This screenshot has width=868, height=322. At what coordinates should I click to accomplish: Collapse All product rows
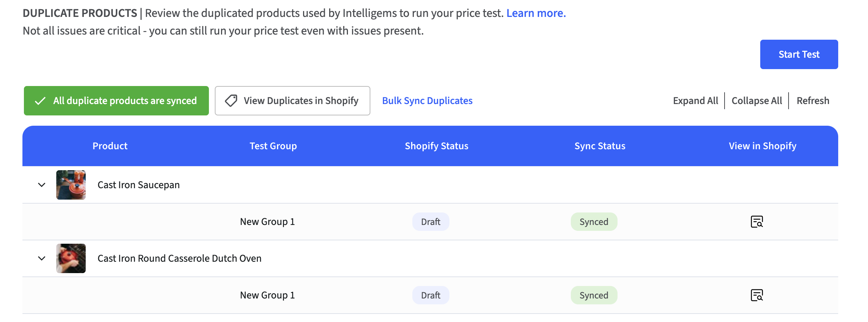click(x=757, y=101)
